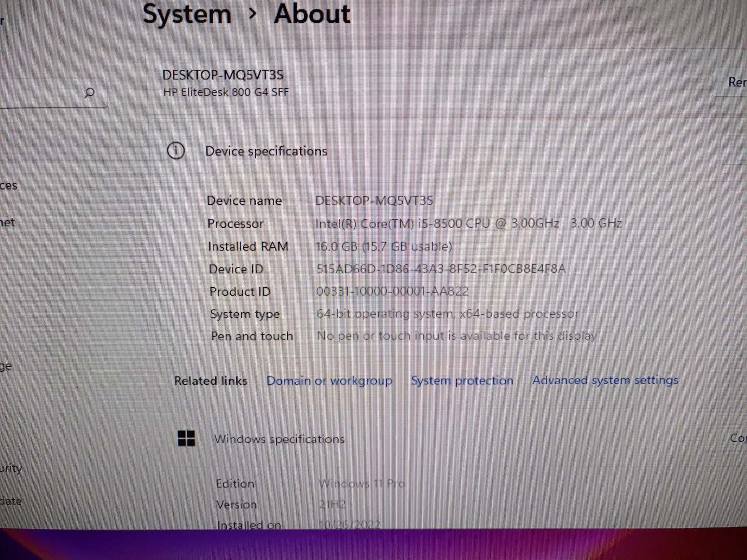This screenshot has width=747, height=560.
Task: Click the Version label
Action: click(236, 505)
